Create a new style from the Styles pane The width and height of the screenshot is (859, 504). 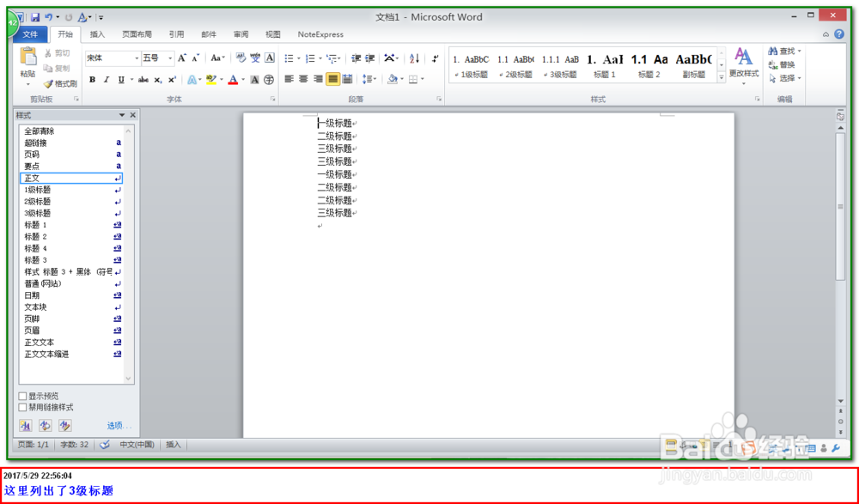27,425
